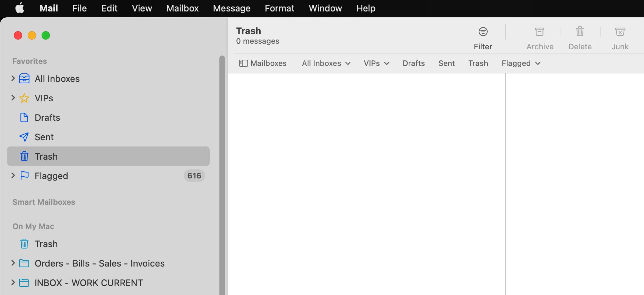The width and height of the screenshot is (644, 295).
Task: Click the "0 messages" count text
Action: coord(258,41)
